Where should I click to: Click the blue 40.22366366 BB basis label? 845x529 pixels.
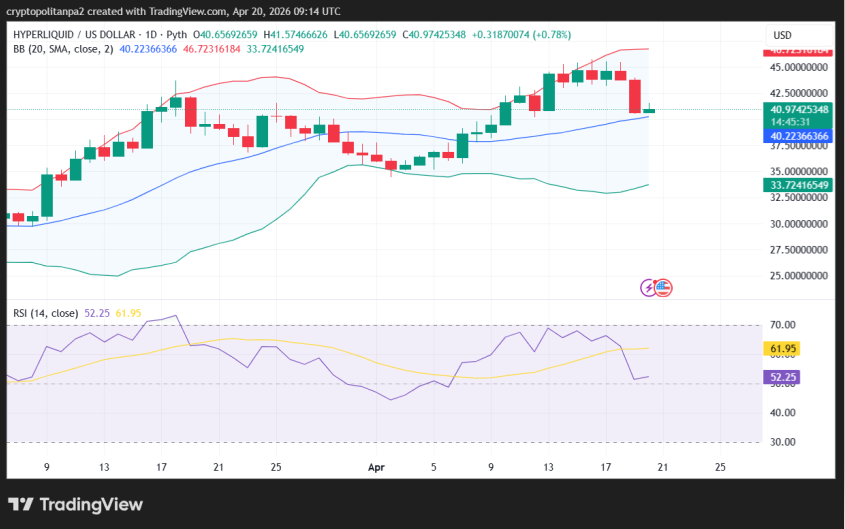800,136
